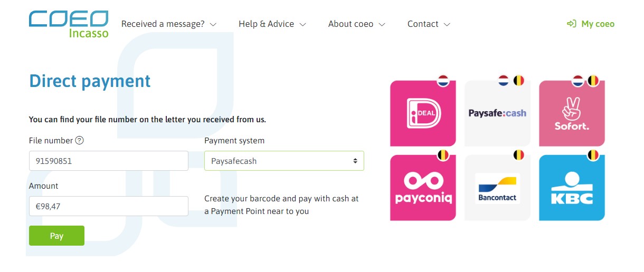Pick the Sofort payment tile
Viewport: 644px width, 272px height.
tap(572, 113)
